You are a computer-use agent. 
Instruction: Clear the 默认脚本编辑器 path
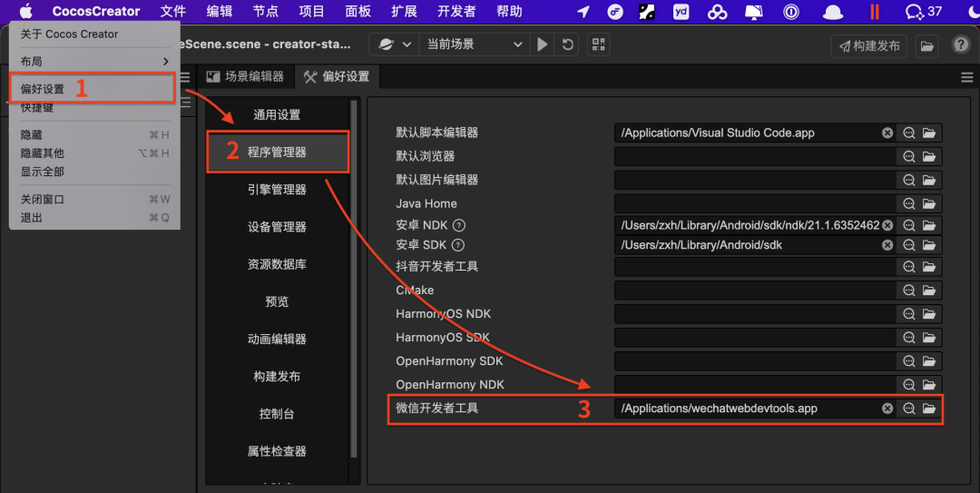tap(887, 133)
